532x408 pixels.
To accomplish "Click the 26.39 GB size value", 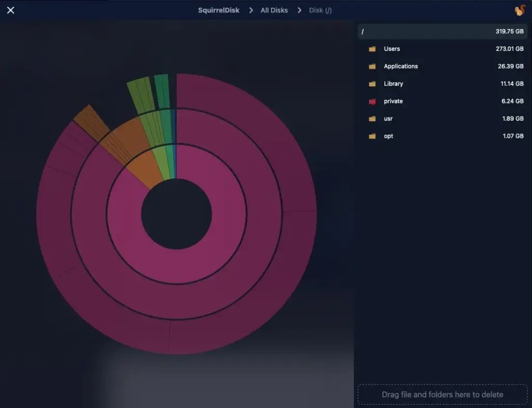I will [x=510, y=66].
